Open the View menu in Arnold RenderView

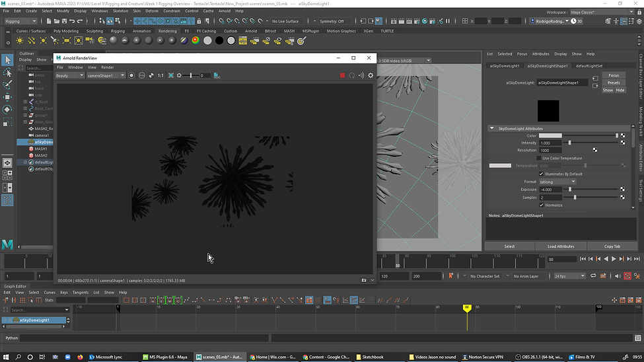click(92, 67)
